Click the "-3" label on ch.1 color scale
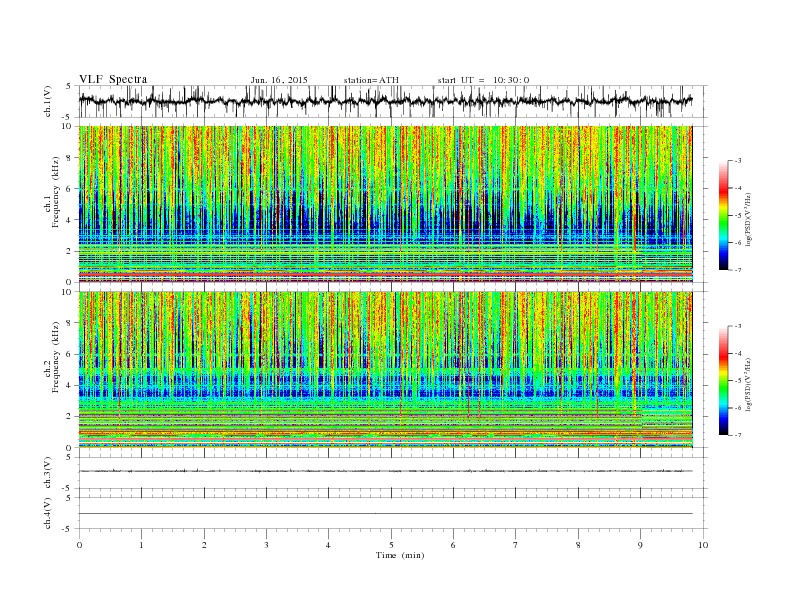Viewport: 792px width, 612px height. coord(738,161)
